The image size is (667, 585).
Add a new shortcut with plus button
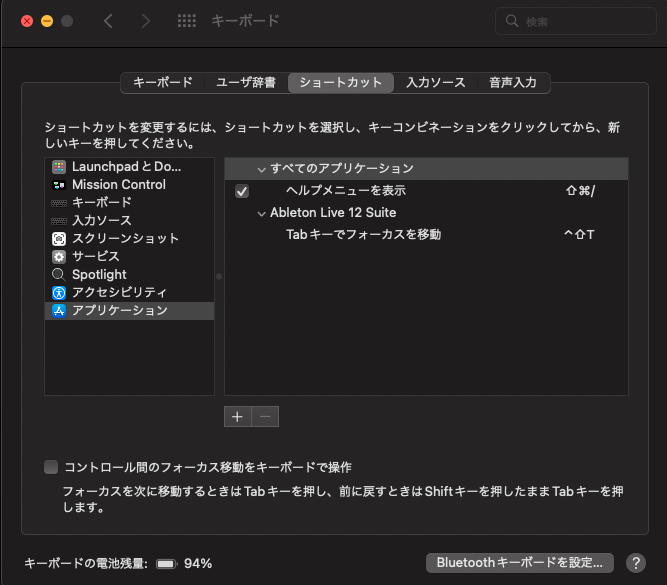(237, 417)
